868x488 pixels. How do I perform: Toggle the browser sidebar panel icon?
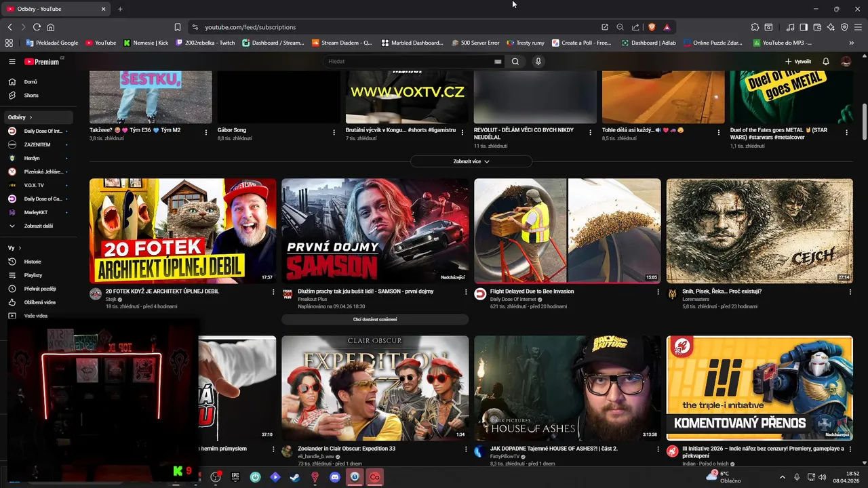pos(804,27)
